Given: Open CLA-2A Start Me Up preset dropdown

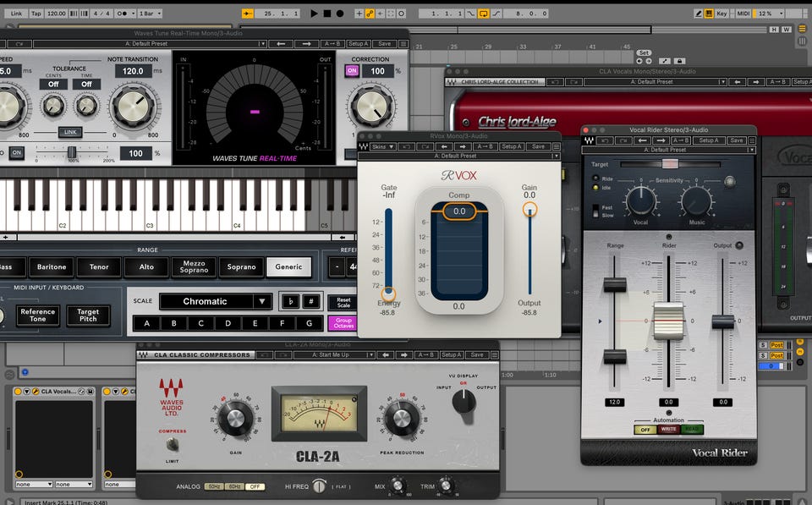Looking at the screenshot, I should pos(334,354).
